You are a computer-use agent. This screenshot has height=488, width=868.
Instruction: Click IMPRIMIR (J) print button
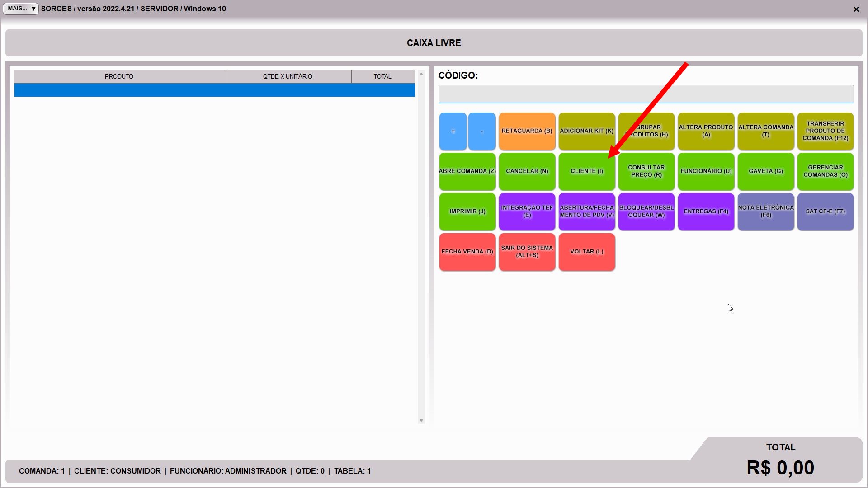[467, 211]
